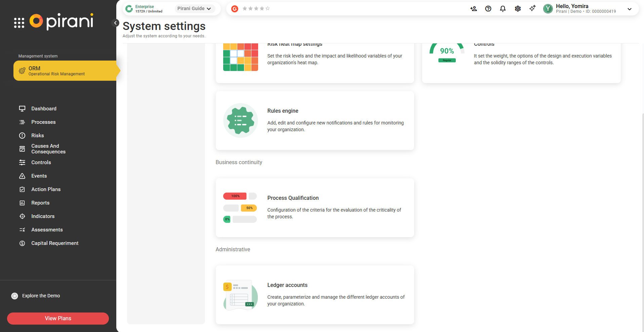Expand the Pirani Guide dropdown

(194, 9)
